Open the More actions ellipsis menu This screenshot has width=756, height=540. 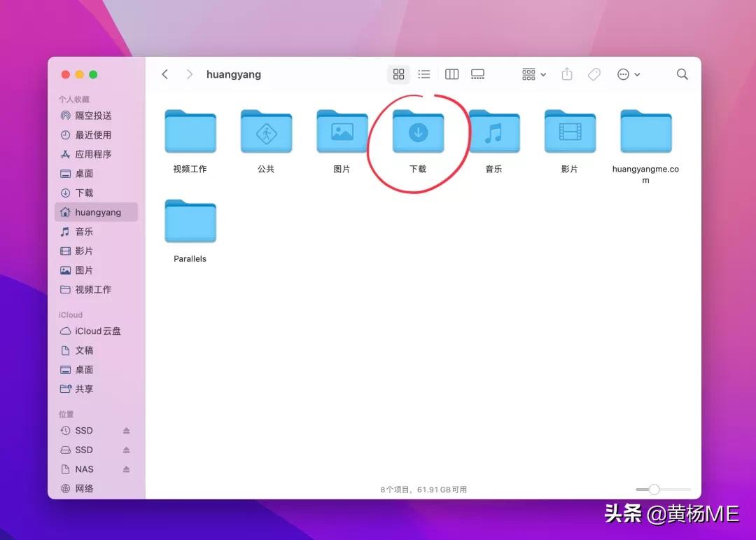[623, 74]
